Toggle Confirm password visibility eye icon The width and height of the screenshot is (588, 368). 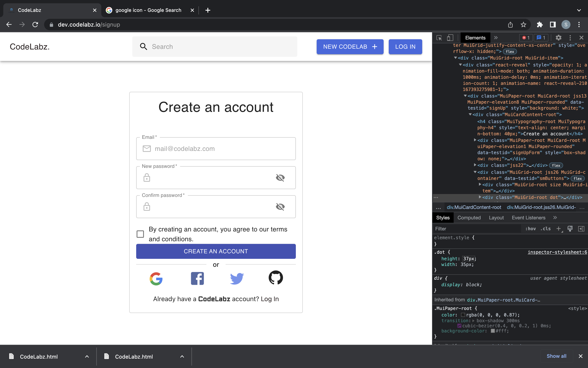(280, 207)
